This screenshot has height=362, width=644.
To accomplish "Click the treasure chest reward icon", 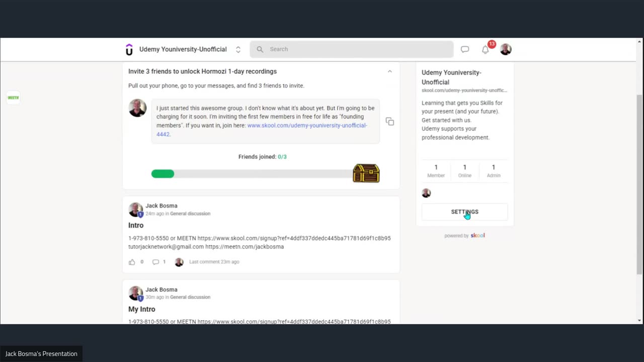I will 366,173.
